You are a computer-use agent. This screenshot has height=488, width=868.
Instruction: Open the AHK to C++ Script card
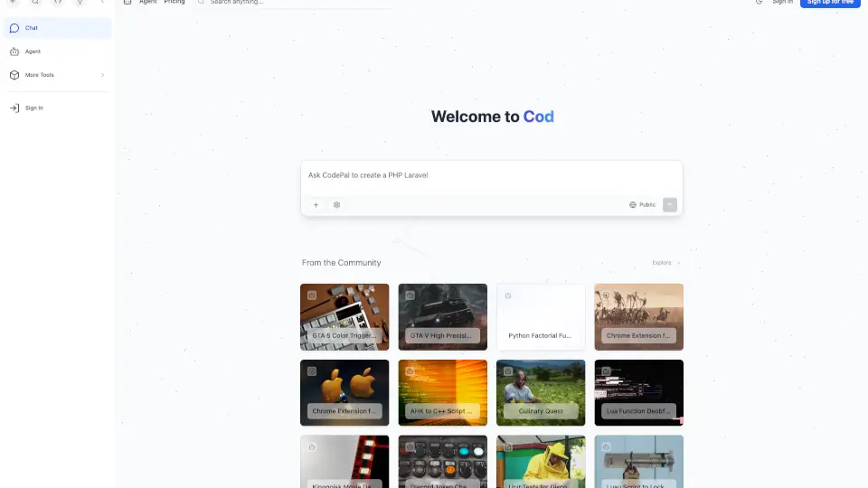click(x=442, y=392)
